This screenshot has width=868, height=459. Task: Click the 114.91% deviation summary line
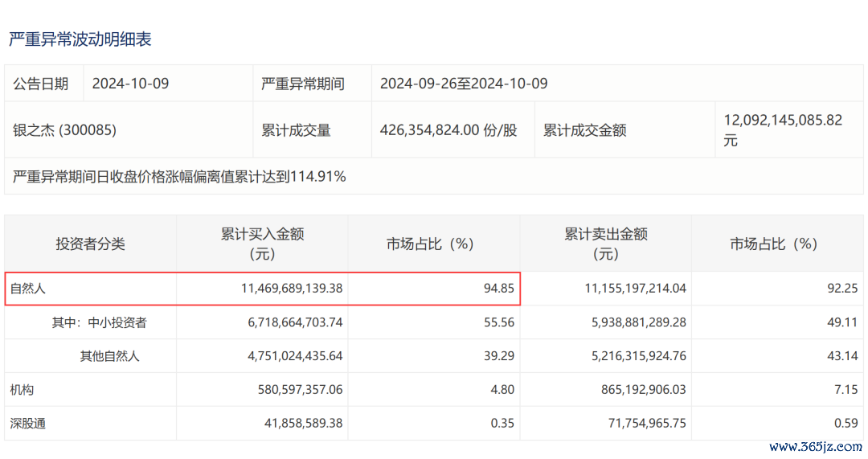(179, 177)
